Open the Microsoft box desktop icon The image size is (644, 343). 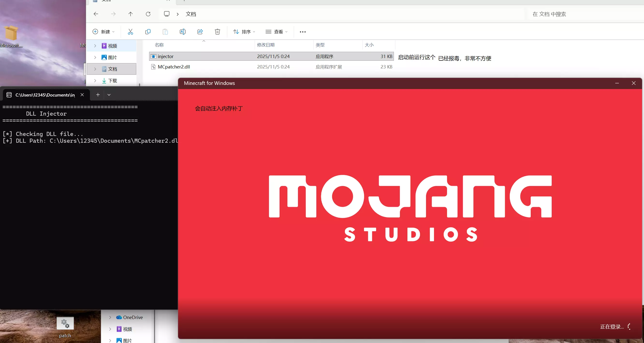tap(11, 36)
